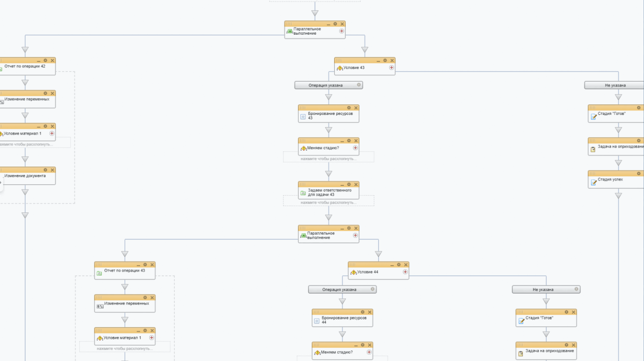Open gear of Меняем стадию? below Бронирование 43
Screen dimensions: 644x361
349,141
